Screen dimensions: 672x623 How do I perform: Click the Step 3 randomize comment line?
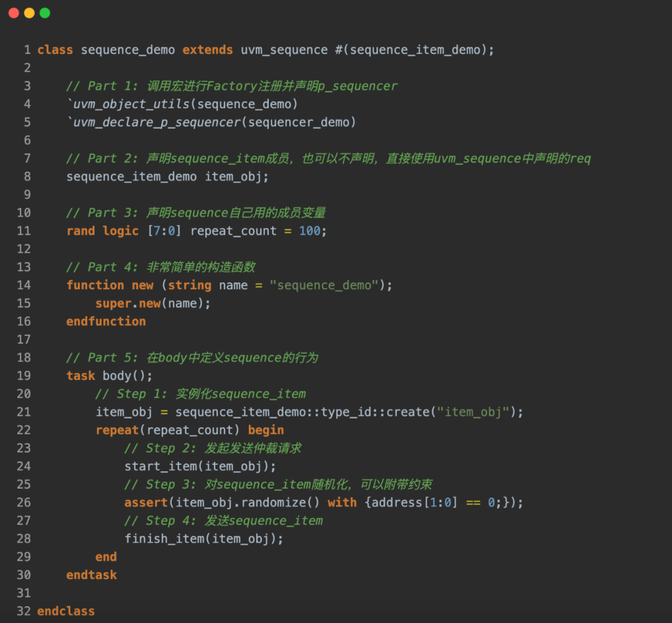[x=278, y=485]
